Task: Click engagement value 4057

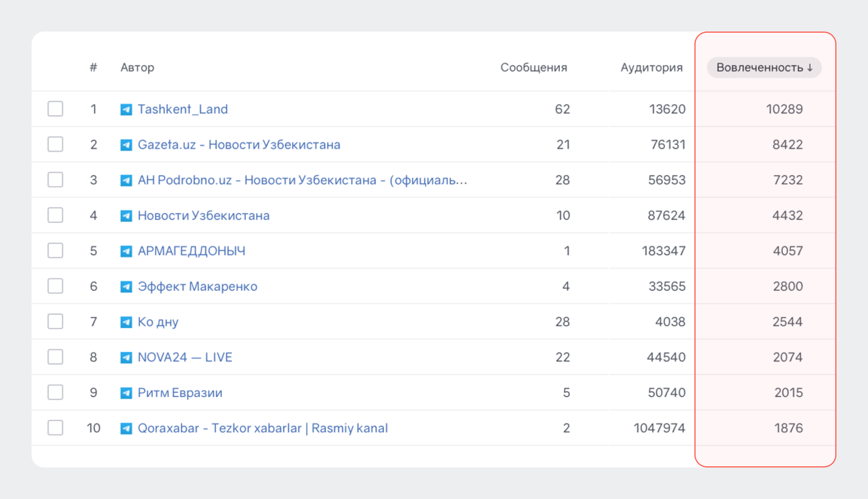Action: [788, 251]
